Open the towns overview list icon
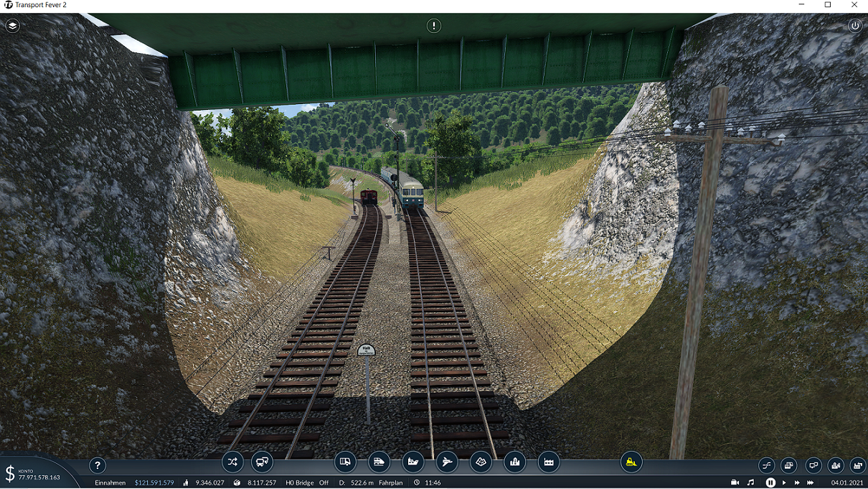868x489 pixels. (836, 465)
